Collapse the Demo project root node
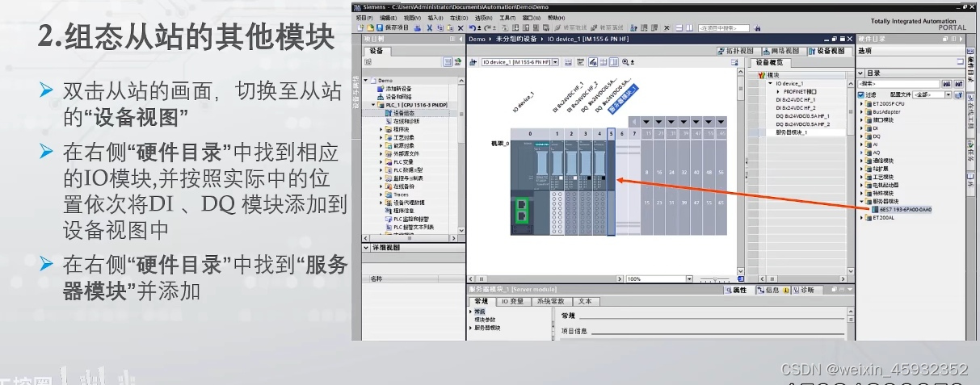 (365, 80)
